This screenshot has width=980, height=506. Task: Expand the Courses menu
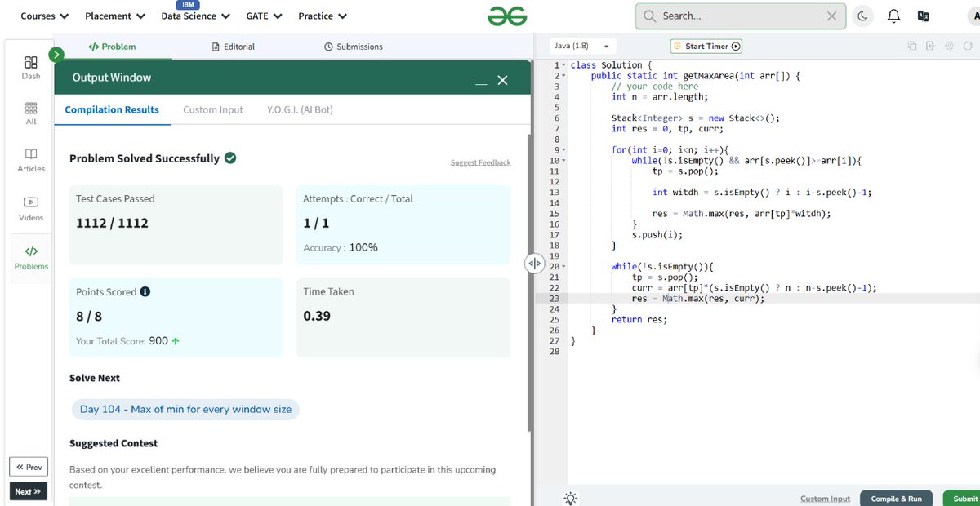[x=45, y=16]
